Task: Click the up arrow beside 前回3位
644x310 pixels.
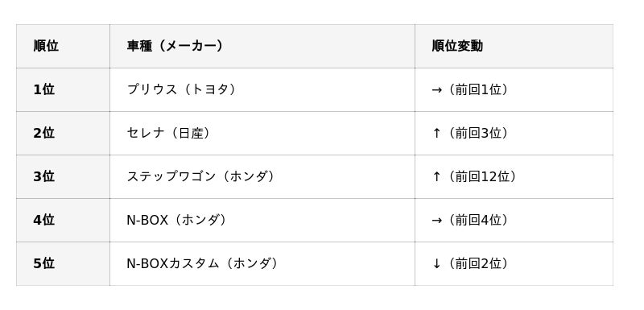Action: pyautogui.click(x=436, y=133)
